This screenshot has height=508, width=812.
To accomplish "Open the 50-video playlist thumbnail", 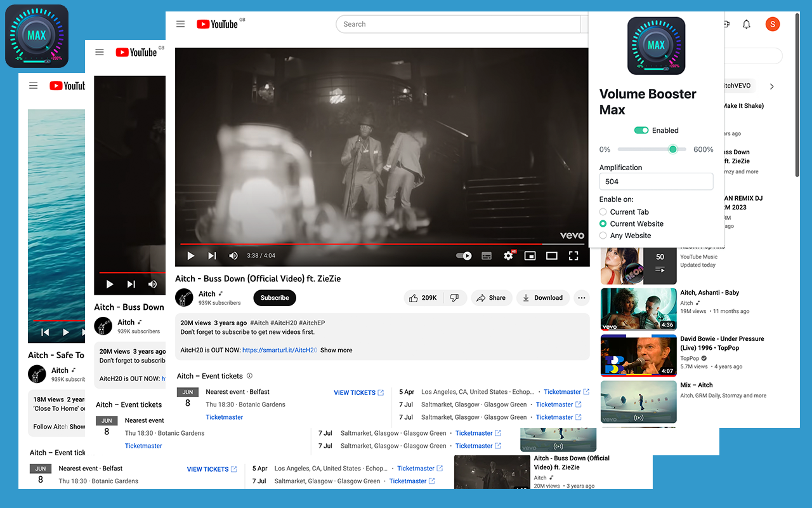I will [x=638, y=265].
